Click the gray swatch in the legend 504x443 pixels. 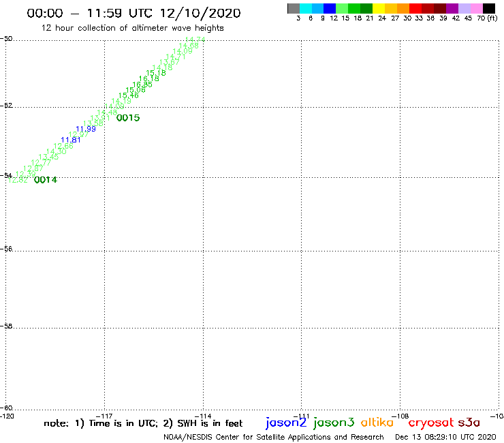point(294,8)
